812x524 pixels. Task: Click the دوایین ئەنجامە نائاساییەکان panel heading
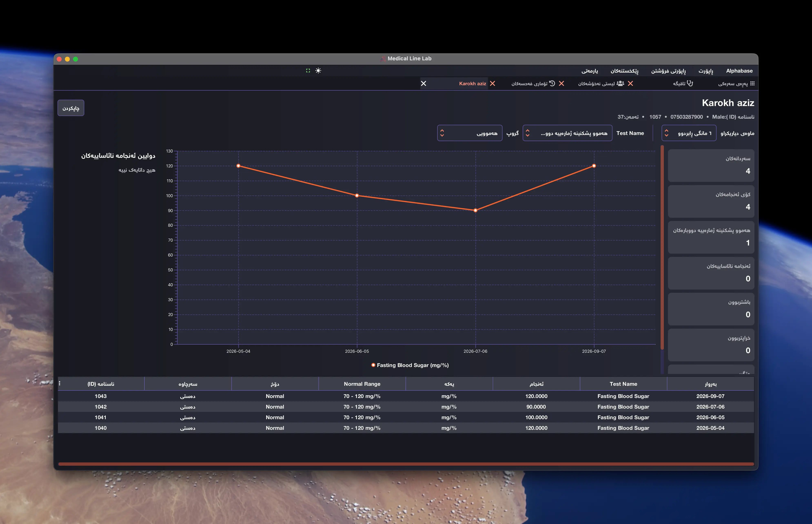pyautogui.click(x=118, y=156)
